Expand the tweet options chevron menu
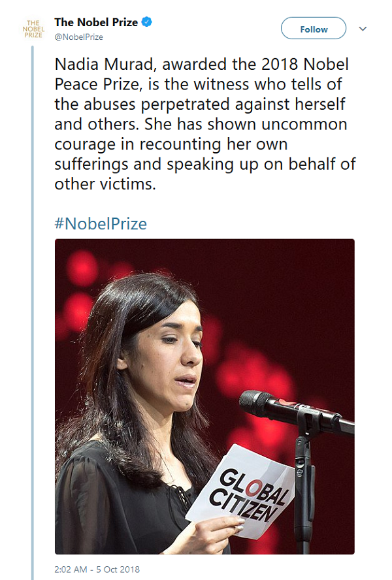 pyautogui.click(x=363, y=29)
